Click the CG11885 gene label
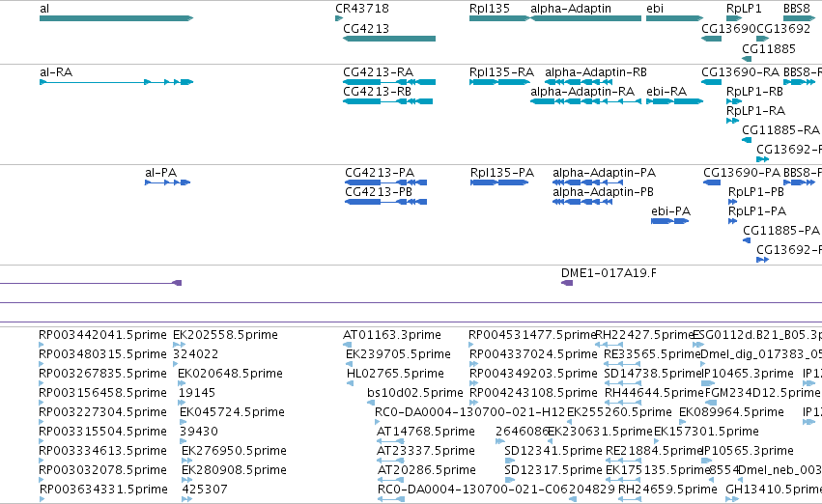Viewport: 822px width, 504px height. (x=769, y=48)
